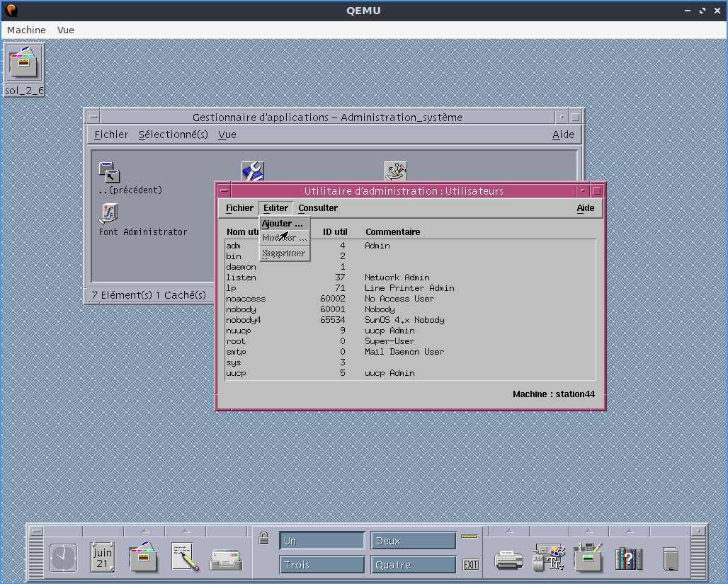
Task: Select the adm user row
Action: [x=411, y=246]
